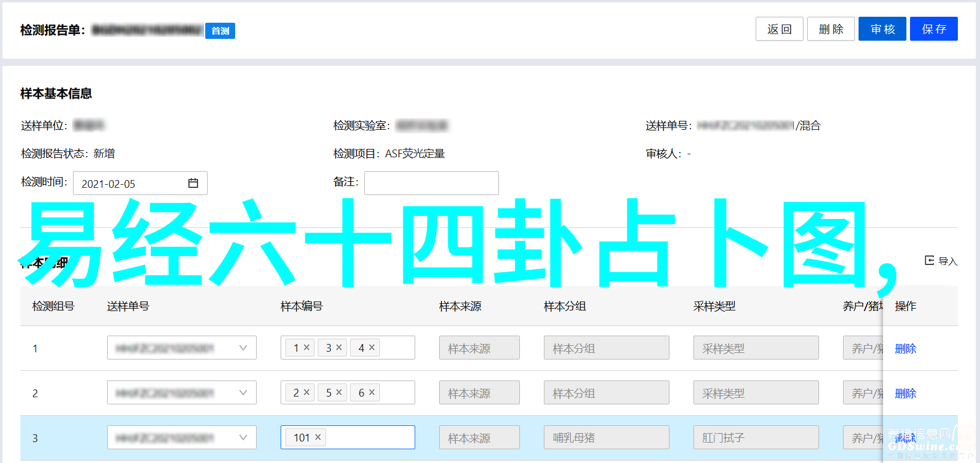Focus the 备注 input field

point(431,183)
